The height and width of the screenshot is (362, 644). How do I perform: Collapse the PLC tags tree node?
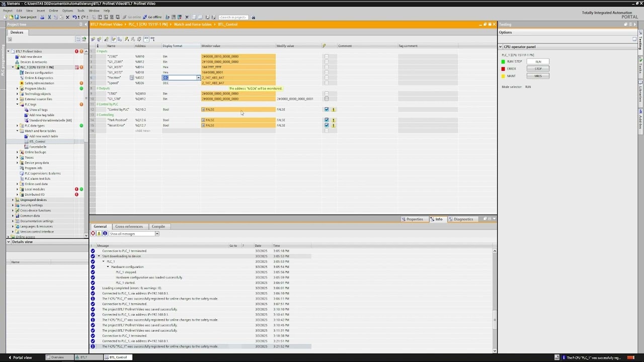[18, 104]
